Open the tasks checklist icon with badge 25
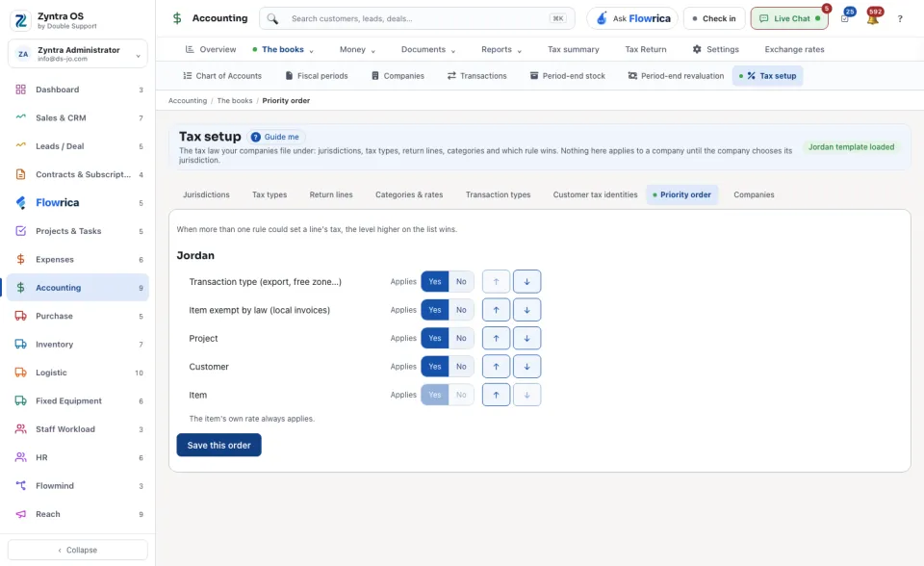Viewport: 924px width, 566px height. tap(845, 19)
